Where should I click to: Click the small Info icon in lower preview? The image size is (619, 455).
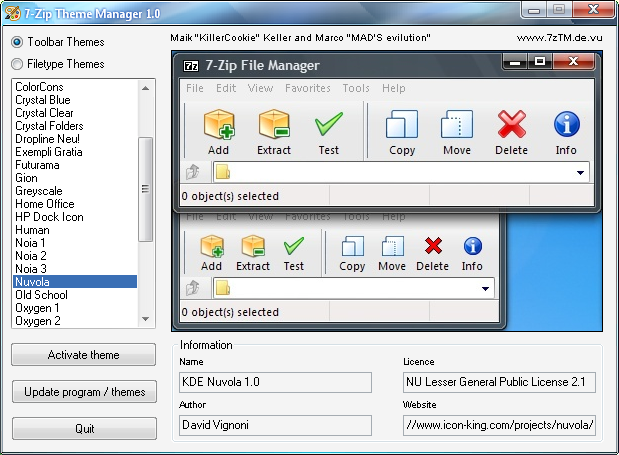coord(473,246)
